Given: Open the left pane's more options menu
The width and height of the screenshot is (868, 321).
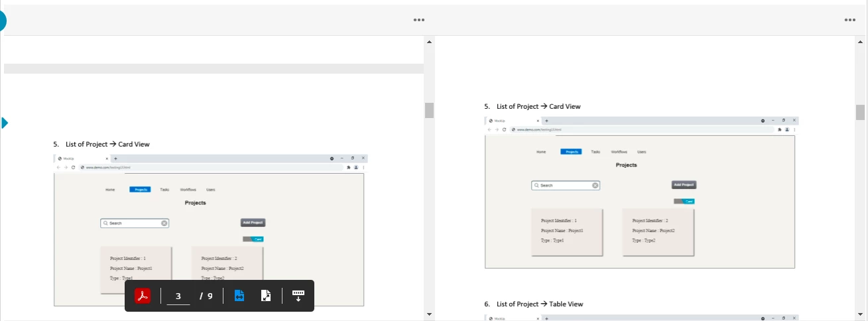Looking at the screenshot, I should (418, 20).
